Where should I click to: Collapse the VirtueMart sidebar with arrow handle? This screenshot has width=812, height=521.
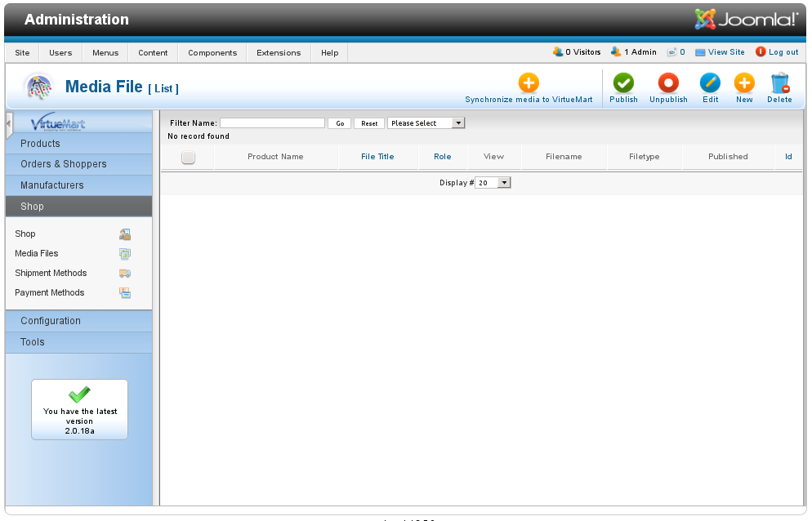(9, 125)
